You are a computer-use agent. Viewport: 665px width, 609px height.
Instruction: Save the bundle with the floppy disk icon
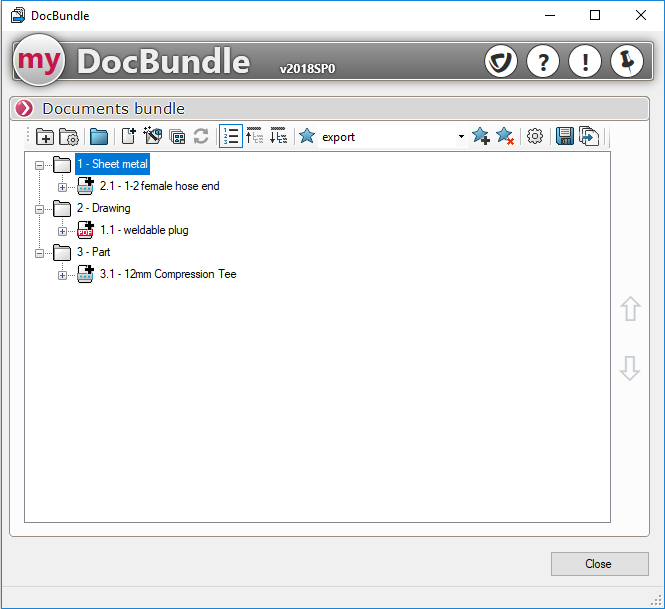coord(565,137)
